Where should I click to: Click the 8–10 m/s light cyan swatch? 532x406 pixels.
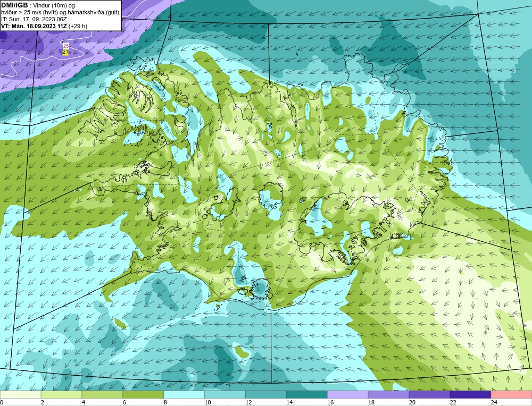(x=184, y=395)
